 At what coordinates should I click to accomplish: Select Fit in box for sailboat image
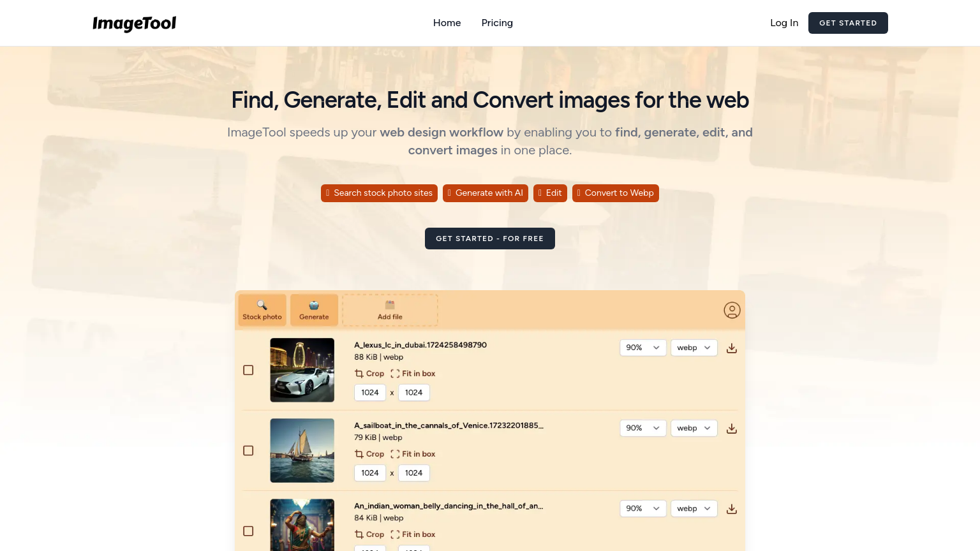tap(413, 454)
